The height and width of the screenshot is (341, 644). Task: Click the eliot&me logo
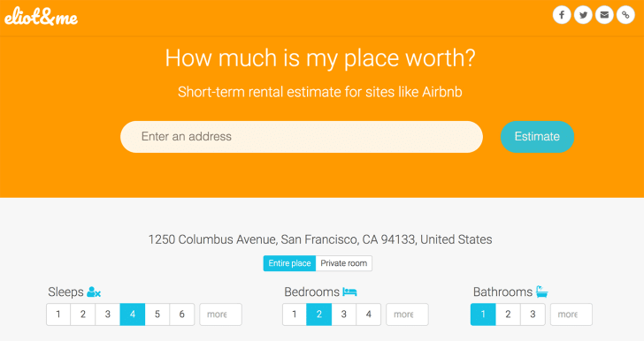point(41,17)
